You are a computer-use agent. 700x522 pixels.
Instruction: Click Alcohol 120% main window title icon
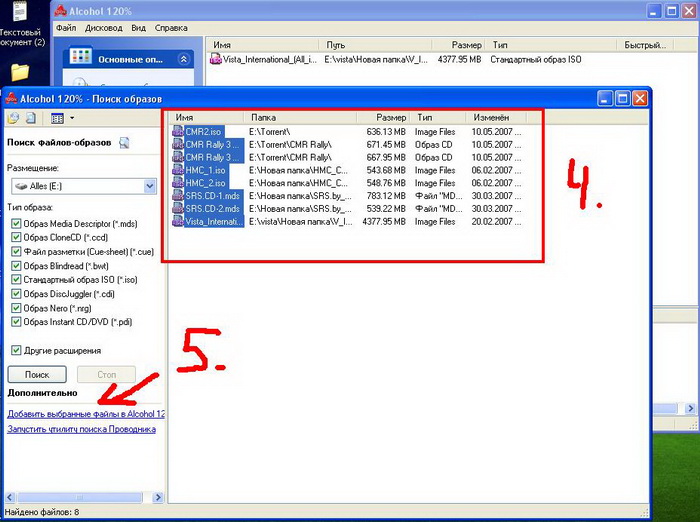click(60, 11)
